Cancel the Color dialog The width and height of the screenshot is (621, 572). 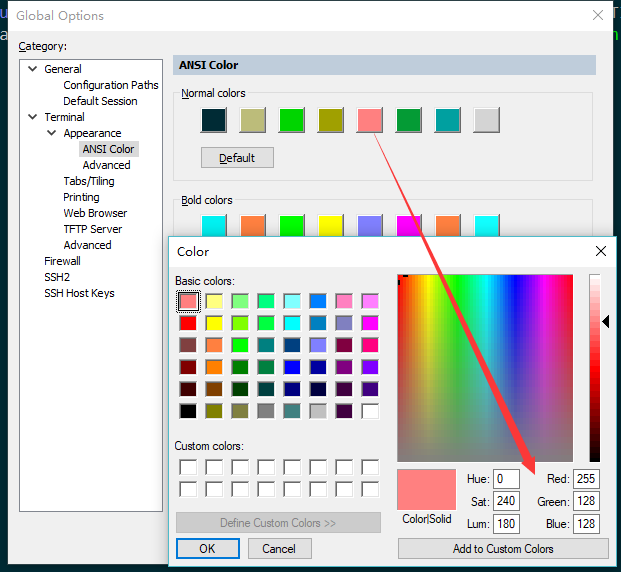point(279,549)
